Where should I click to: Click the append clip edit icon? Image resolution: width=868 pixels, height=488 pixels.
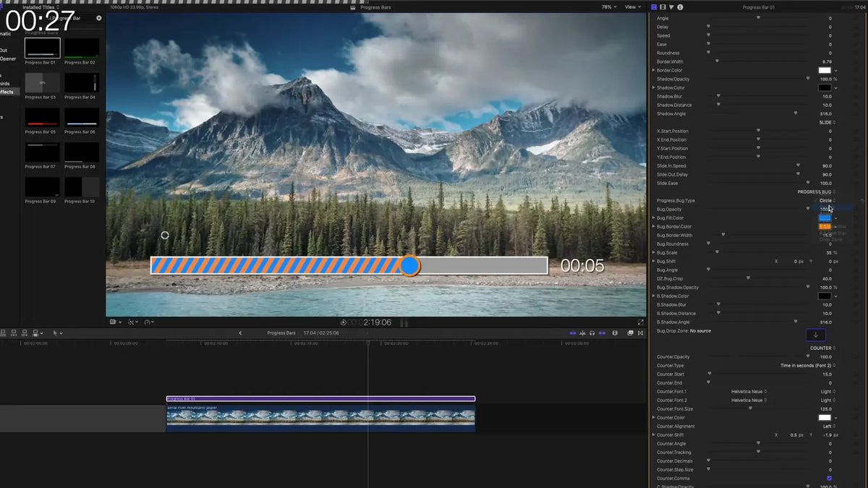[x=25, y=333]
